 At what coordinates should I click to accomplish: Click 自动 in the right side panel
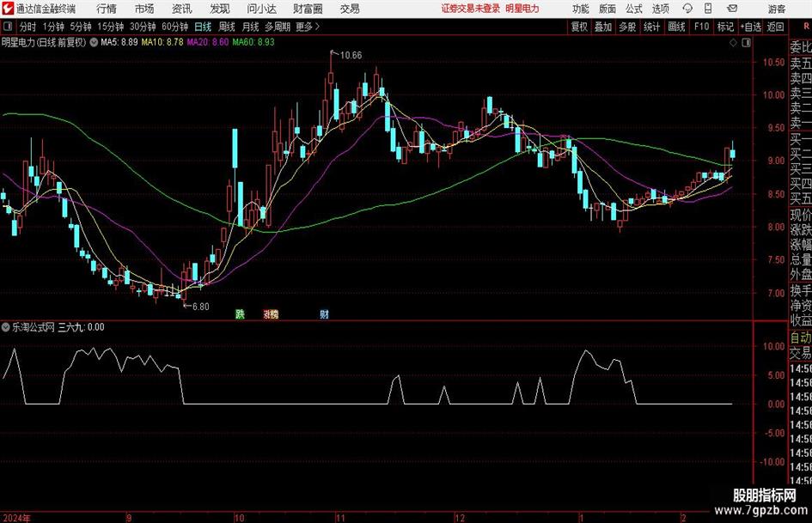click(x=801, y=338)
